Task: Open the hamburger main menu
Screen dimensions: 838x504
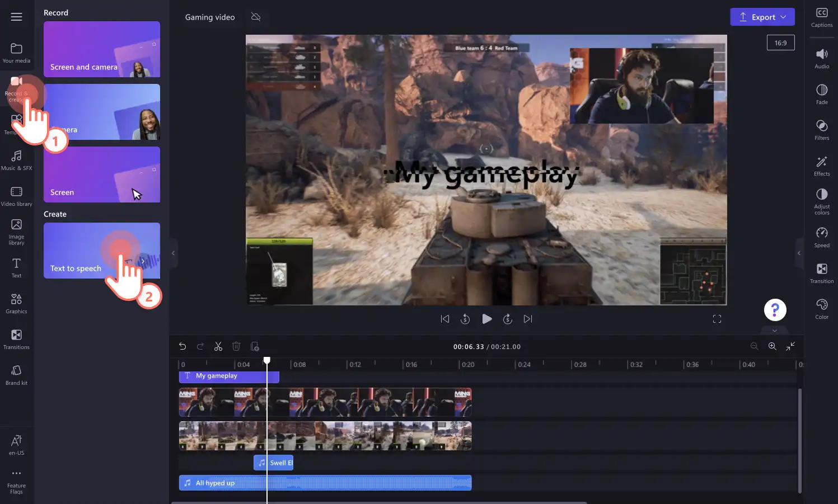Action: point(17,17)
